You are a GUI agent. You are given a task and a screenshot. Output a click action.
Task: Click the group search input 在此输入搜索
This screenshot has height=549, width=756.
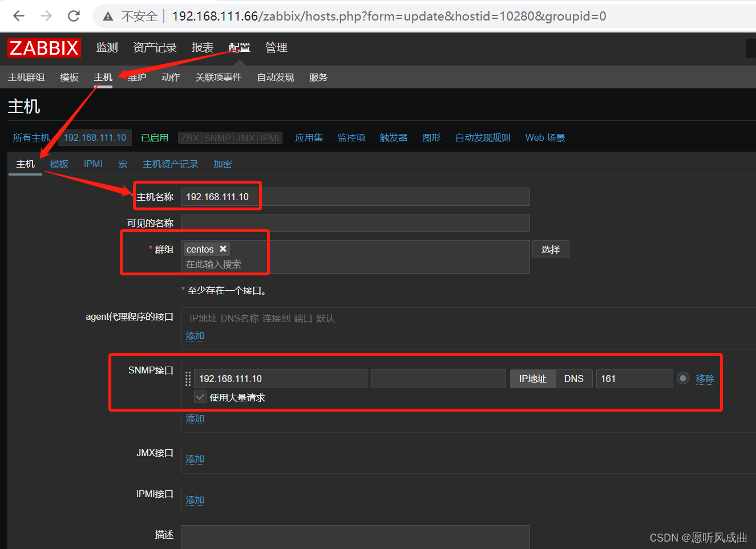point(213,264)
